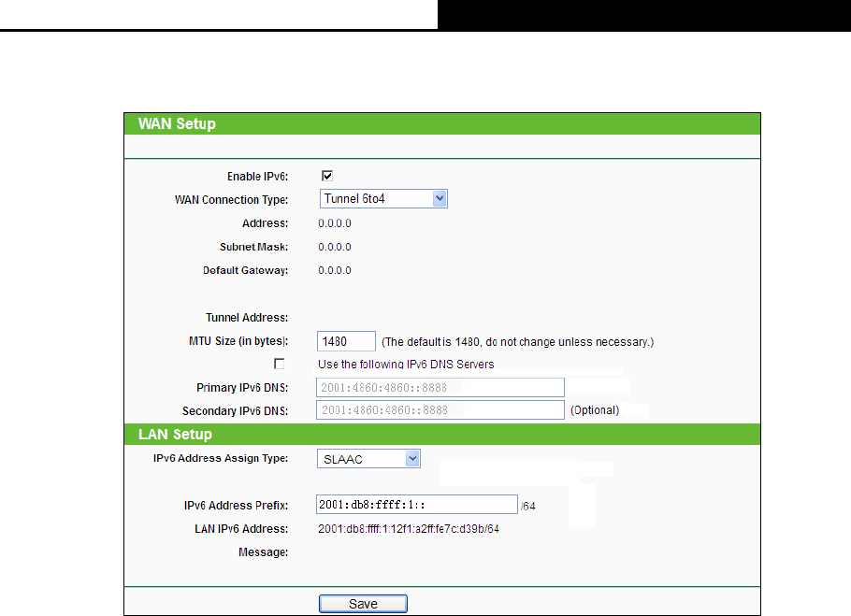Open the IPv6 Address Assign Type dropdown
Viewport: 851px width, 616px height.
click(x=368, y=459)
